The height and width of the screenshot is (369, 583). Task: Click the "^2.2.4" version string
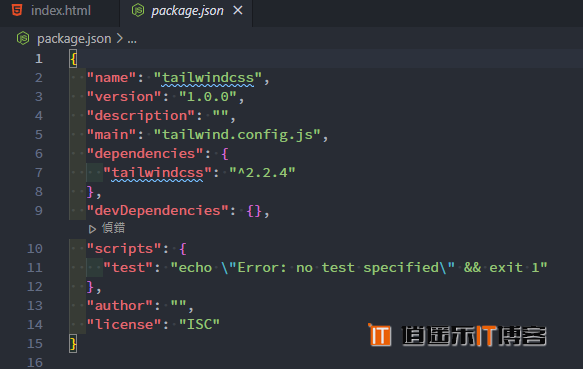coord(262,173)
